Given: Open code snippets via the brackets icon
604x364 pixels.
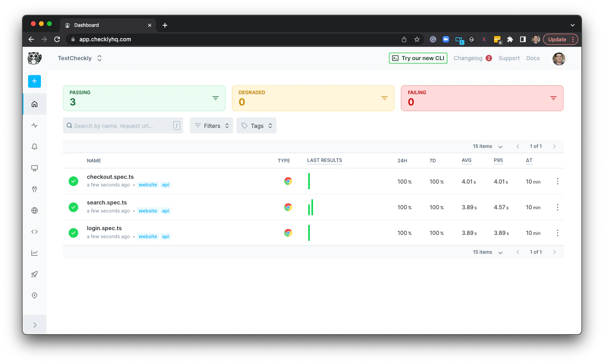Looking at the screenshot, I should 34,231.
